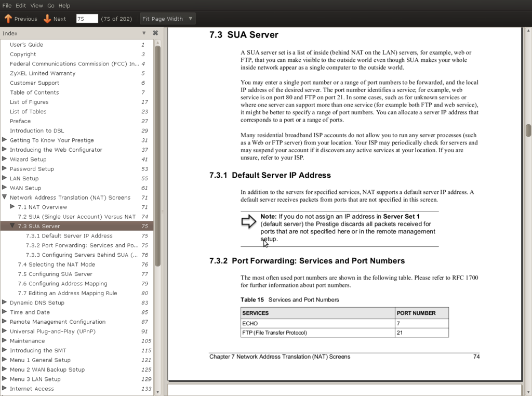
Task: Go to Customer Support entry
Action: (x=34, y=83)
